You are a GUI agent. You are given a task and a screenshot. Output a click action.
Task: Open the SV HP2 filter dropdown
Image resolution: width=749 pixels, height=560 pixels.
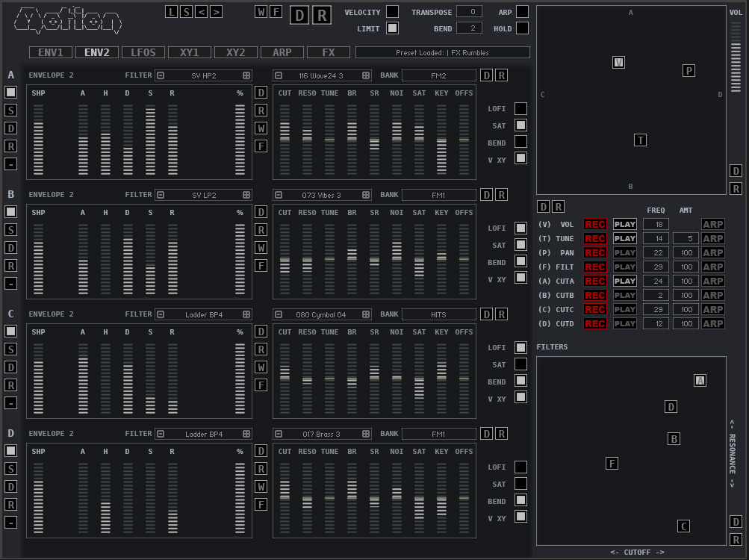click(x=203, y=75)
